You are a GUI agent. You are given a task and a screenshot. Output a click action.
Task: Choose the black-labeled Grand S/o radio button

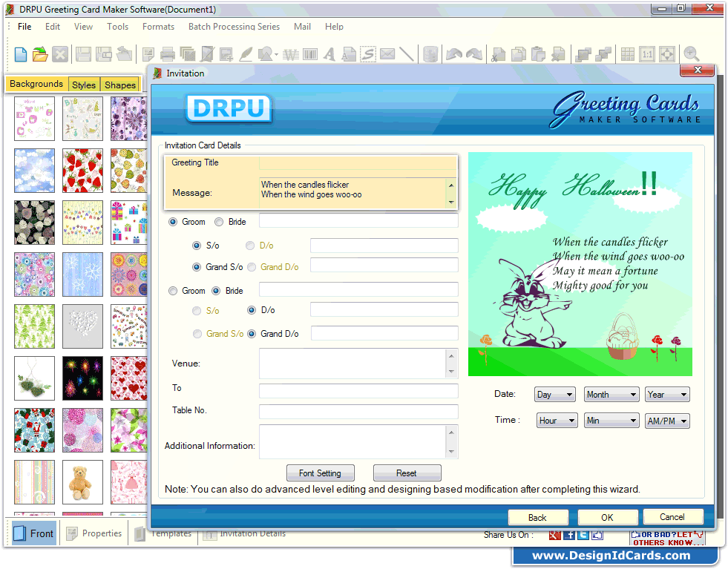[197, 267]
